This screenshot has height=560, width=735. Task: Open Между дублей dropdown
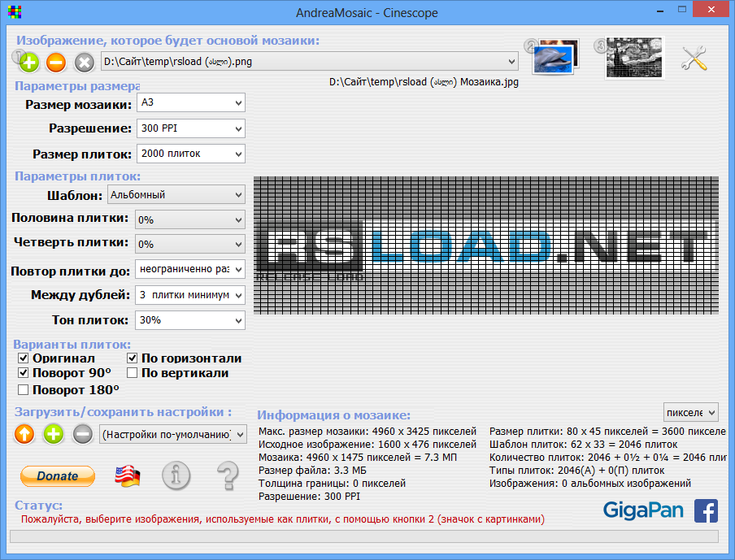pos(189,295)
